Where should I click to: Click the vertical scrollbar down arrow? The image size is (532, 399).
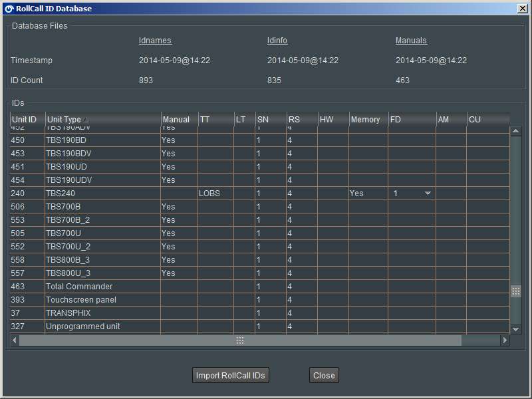pyautogui.click(x=516, y=329)
